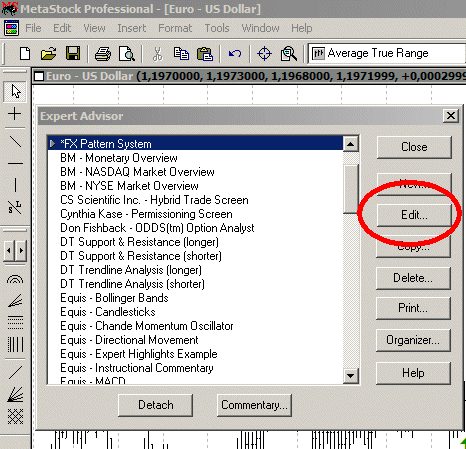Select the Fibonacci arcs tool
The image size is (466, 449).
(15, 279)
